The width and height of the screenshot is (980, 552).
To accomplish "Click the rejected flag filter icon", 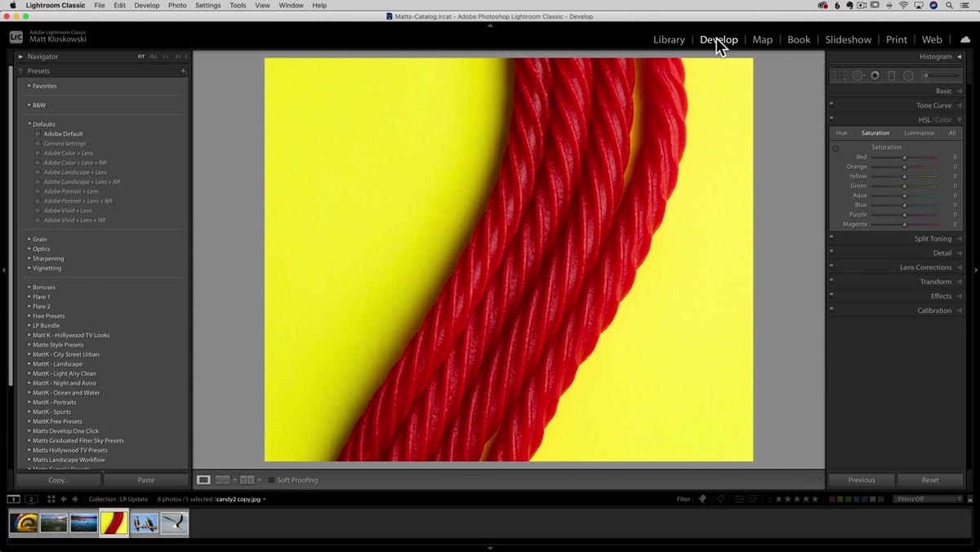I will pos(721,499).
